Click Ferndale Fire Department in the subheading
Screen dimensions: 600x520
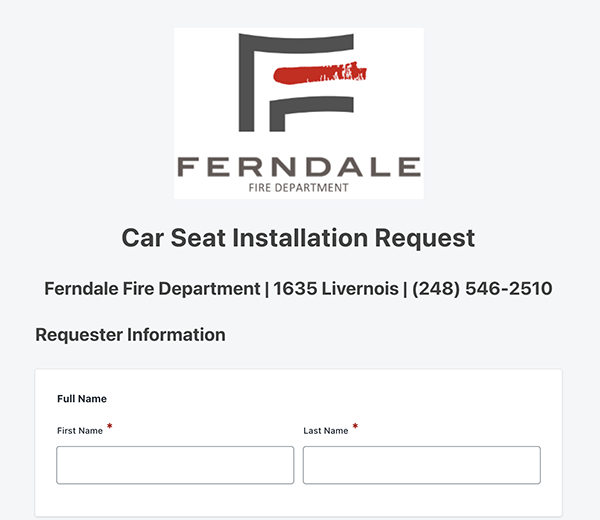pos(152,289)
